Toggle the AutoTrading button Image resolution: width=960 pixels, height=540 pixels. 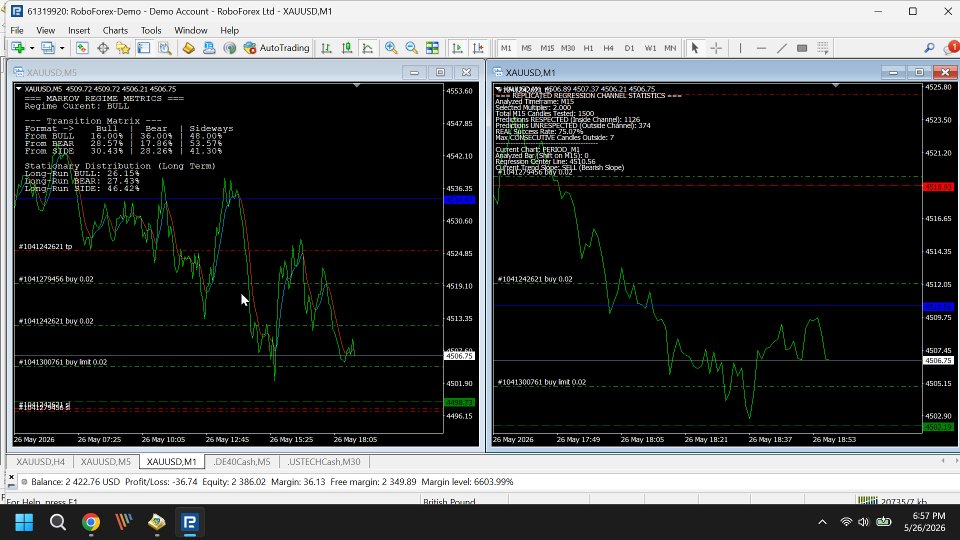(276, 48)
